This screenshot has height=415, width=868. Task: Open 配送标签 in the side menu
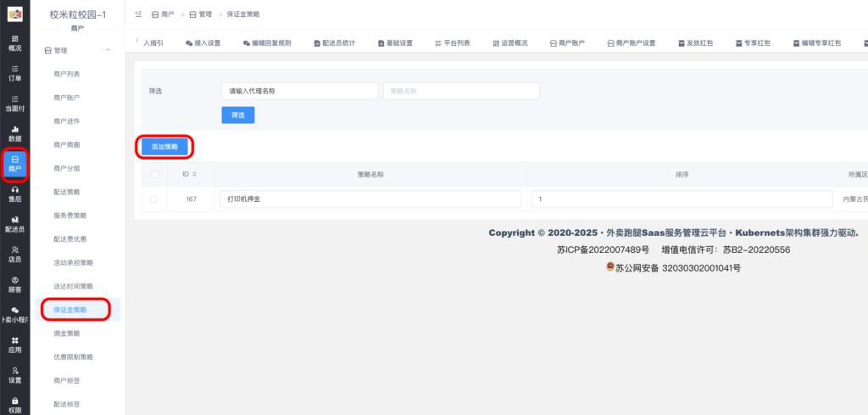point(66,405)
